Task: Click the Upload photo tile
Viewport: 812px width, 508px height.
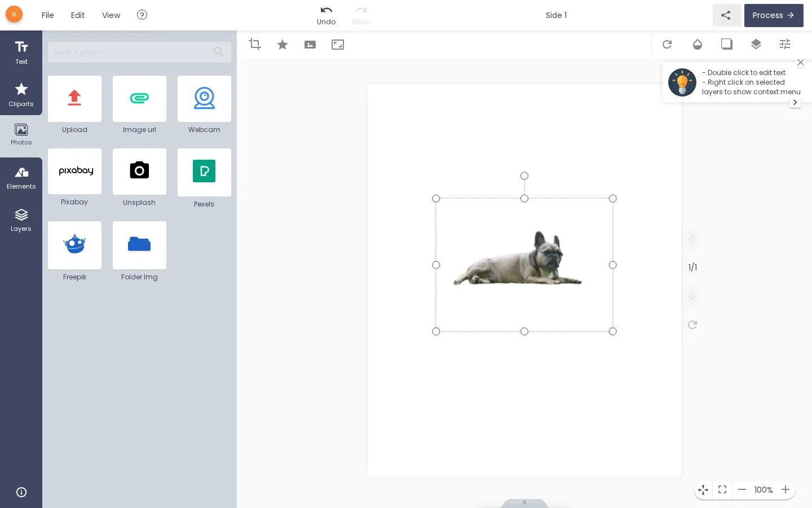Action: [x=74, y=99]
